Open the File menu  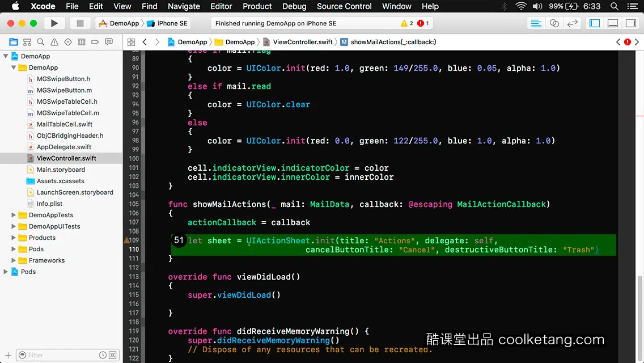tap(72, 6)
